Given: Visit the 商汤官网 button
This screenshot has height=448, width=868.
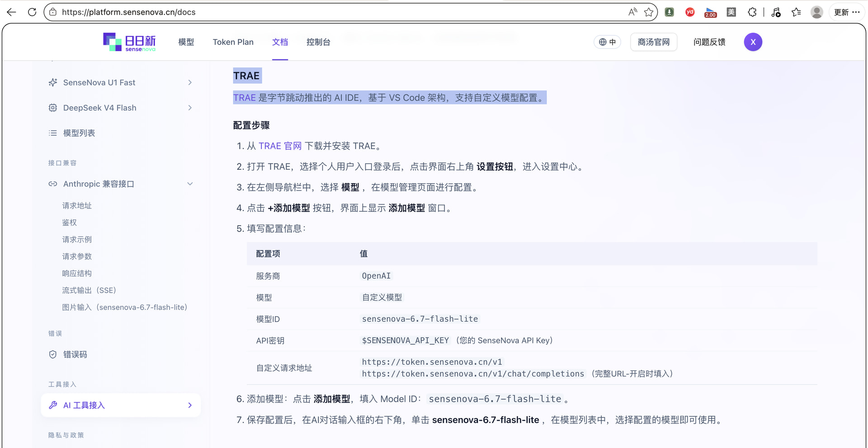Looking at the screenshot, I should (x=654, y=42).
